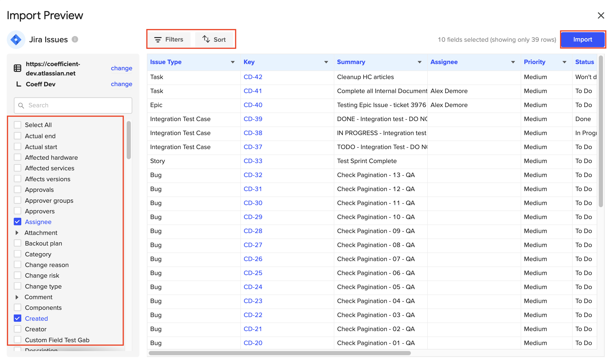
Task: Open issue link CD-39
Action: pyautogui.click(x=253, y=119)
